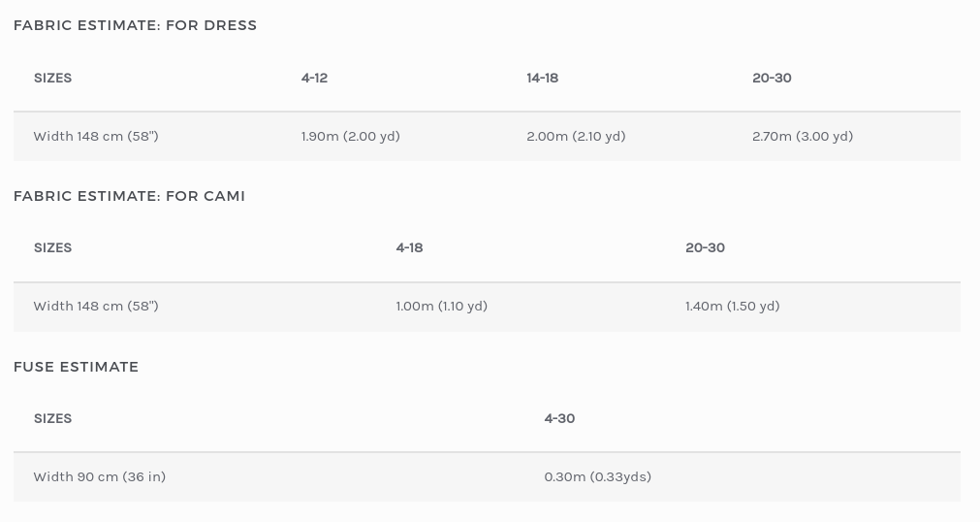Click the 2.70m (3.00 yd) value
This screenshot has width=980, height=522.
[x=802, y=136]
